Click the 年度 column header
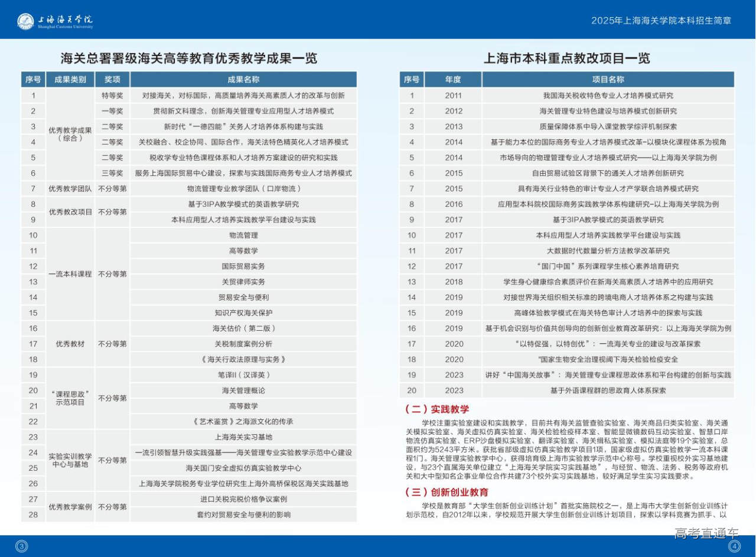This screenshot has height=557, width=756. coord(453,80)
